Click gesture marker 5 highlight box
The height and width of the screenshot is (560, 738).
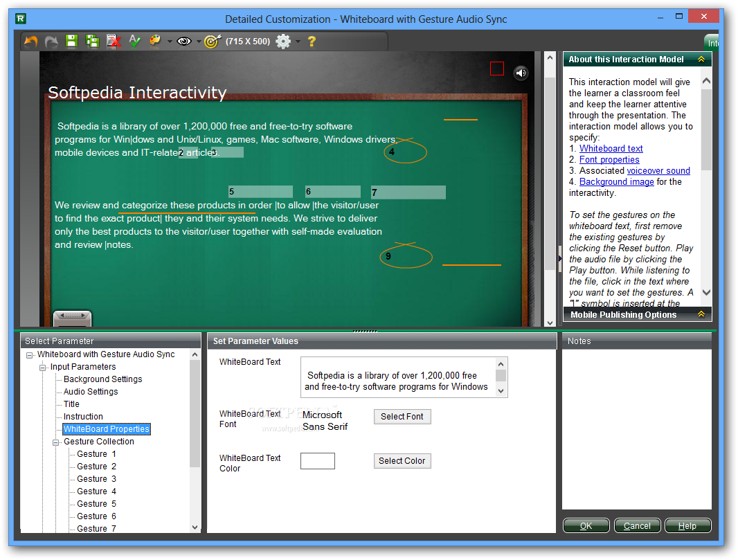(260, 192)
